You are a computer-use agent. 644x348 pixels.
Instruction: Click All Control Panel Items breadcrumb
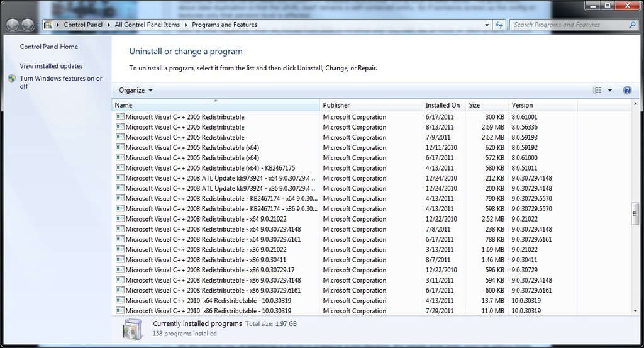[147, 25]
